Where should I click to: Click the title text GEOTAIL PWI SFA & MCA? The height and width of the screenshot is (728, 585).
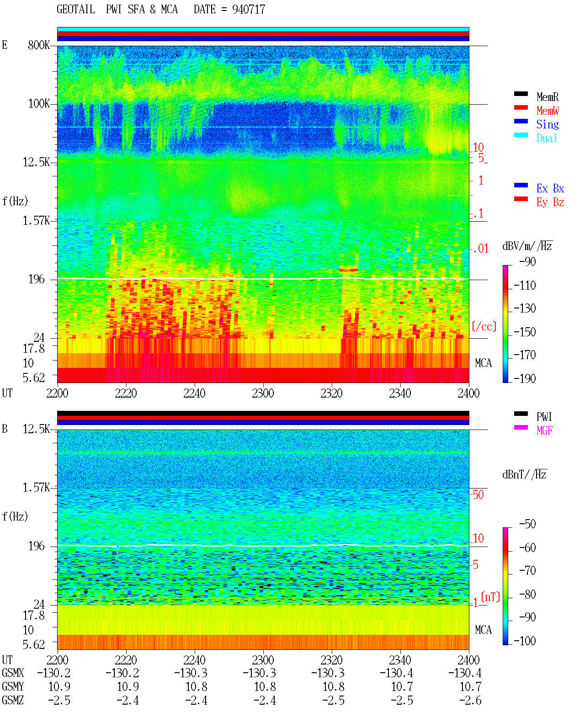pos(117,10)
